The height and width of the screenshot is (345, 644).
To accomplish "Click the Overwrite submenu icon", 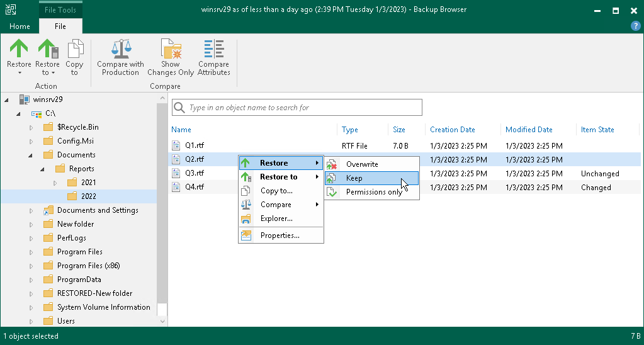I will pyautogui.click(x=332, y=164).
